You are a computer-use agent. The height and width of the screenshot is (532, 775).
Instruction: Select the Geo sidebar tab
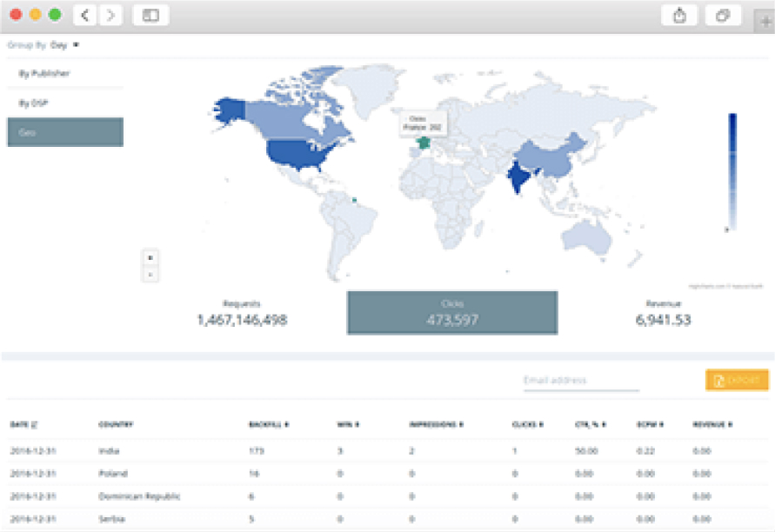tap(64, 132)
